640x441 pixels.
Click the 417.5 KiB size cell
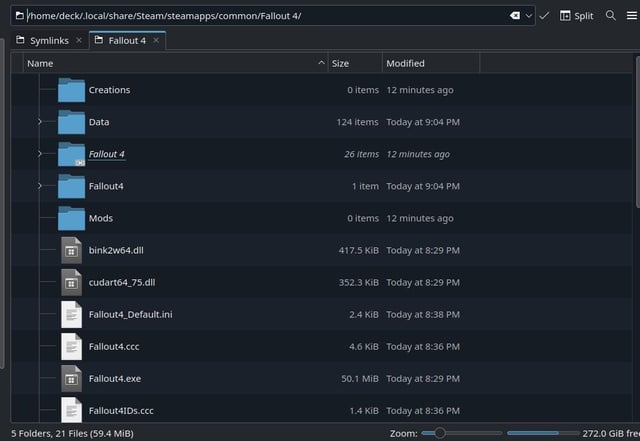pyautogui.click(x=358, y=250)
